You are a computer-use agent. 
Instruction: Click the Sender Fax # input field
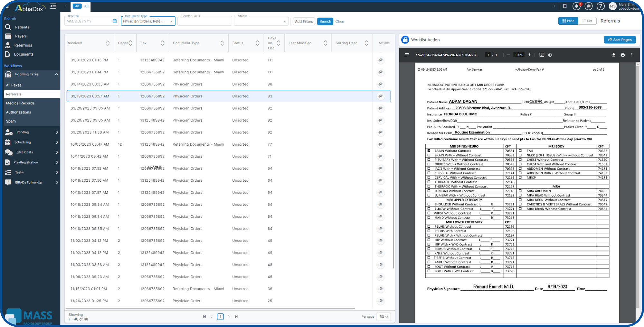(204, 21)
